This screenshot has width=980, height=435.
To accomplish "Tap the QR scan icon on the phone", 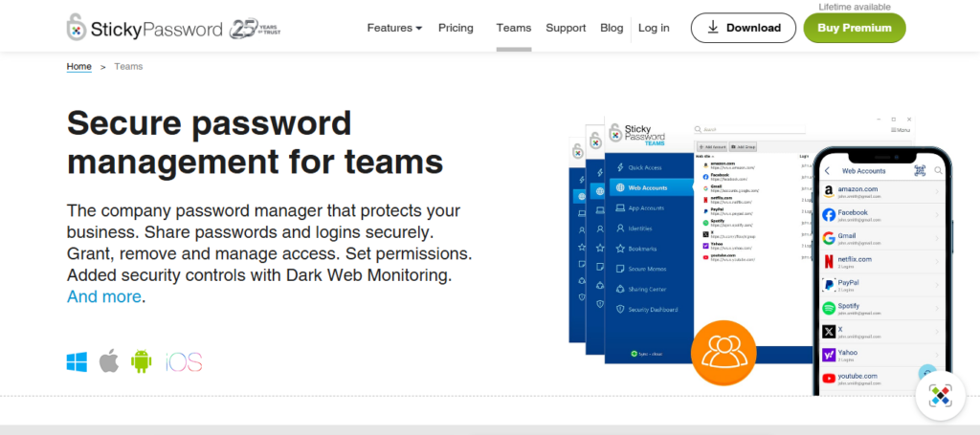I will pyautogui.click(x=920, y=170).
